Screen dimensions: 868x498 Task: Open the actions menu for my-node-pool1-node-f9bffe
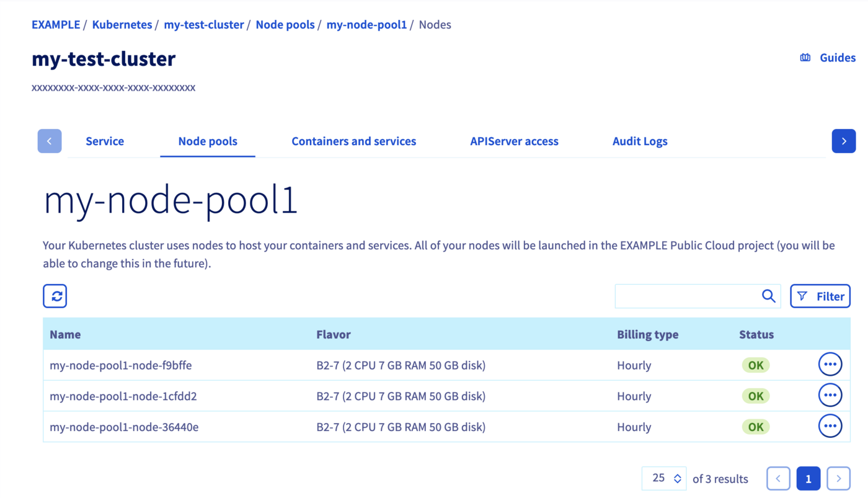(x=830, y=364)
